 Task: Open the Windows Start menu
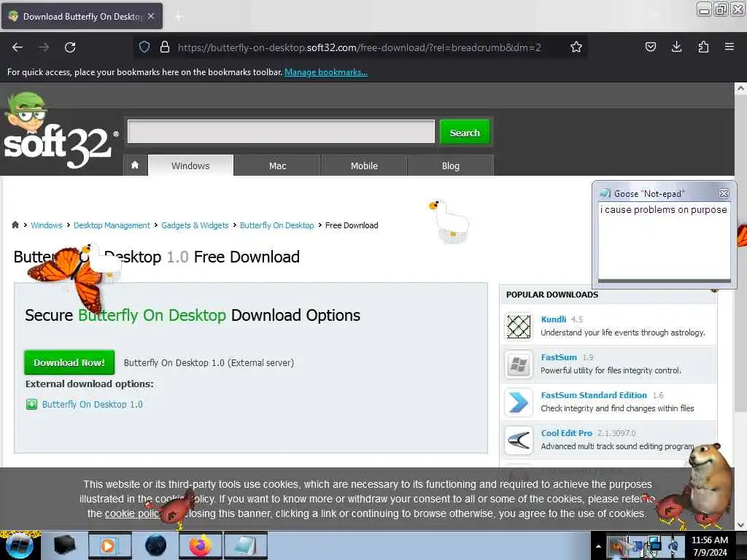(x=20, y=545)
